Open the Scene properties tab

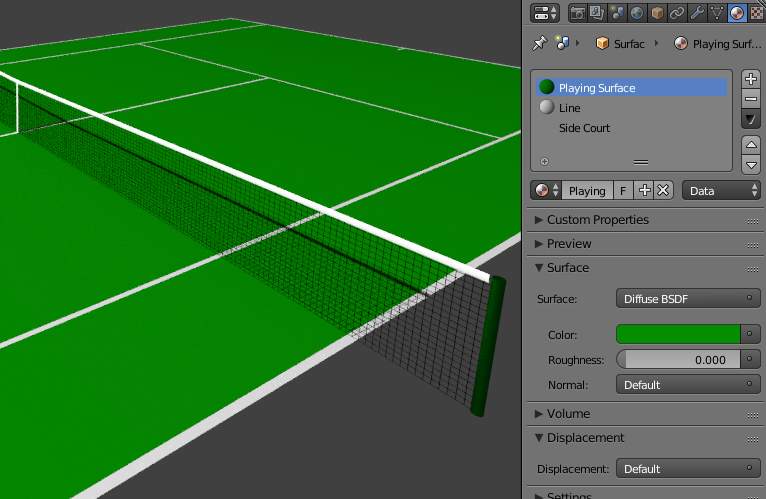(617, 13)
